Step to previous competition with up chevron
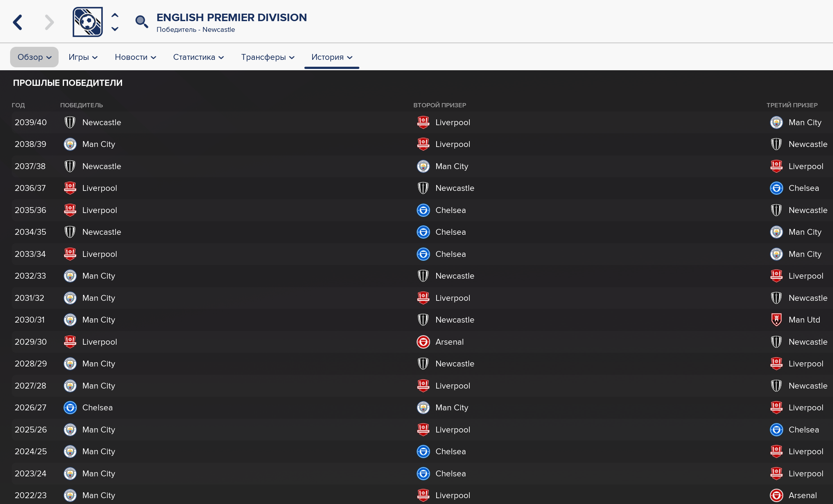 [x=115, y=16]
